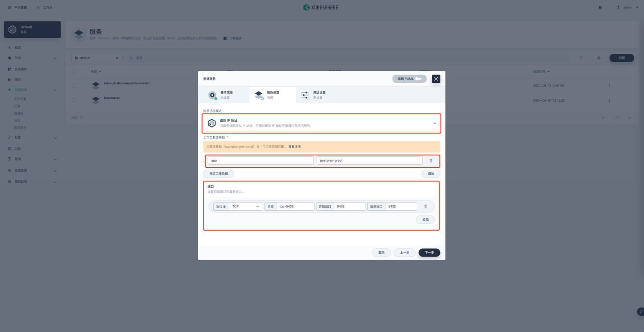The height and width of the screenshot is (332, 644).
Task: Open 项目 in sidebar
Action: coord(18,80)
